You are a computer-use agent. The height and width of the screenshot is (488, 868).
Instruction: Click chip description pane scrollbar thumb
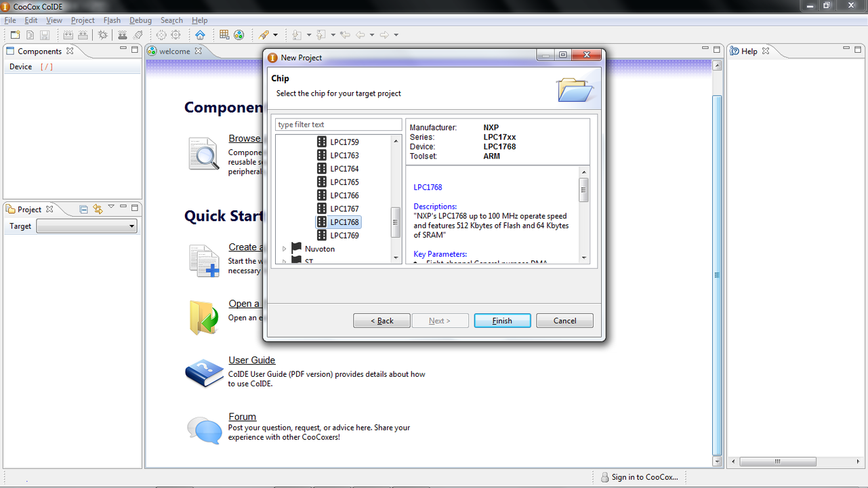click(x=583, y=190)
